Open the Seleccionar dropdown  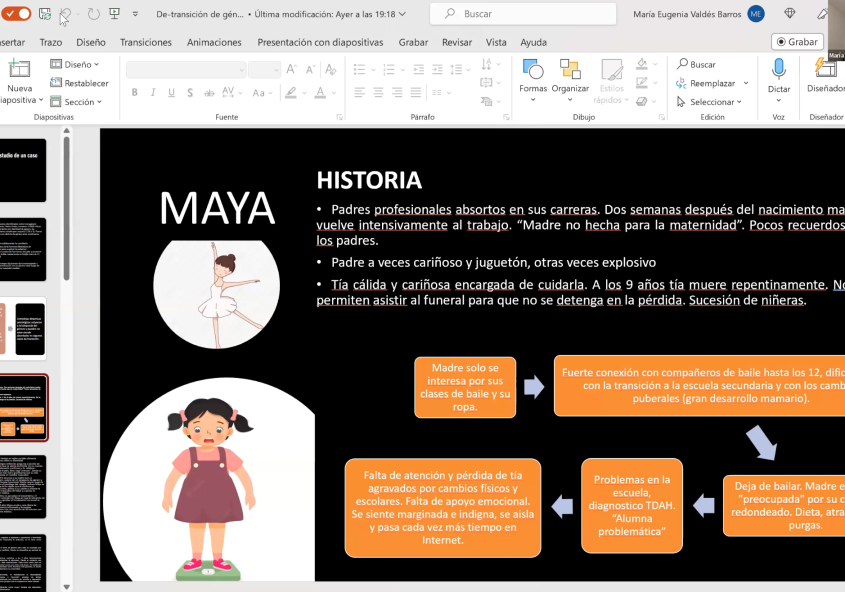tap(710, 102)
